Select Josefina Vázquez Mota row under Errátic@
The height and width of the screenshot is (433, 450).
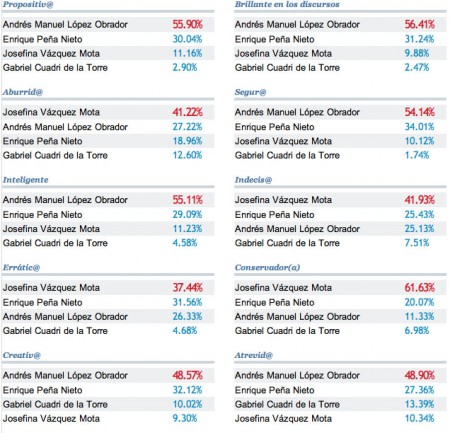pos(108,287)
